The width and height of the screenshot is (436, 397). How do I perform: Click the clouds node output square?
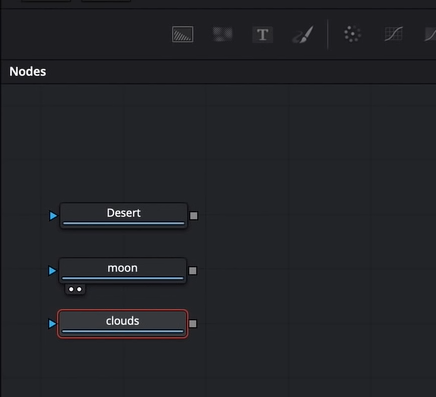[193, 324]
